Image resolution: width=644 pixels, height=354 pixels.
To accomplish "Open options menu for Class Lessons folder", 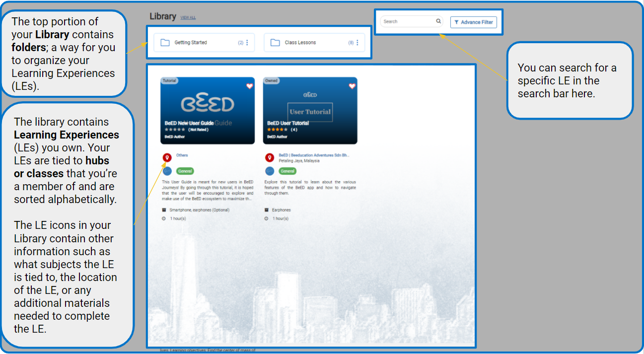I will (358, 43).
